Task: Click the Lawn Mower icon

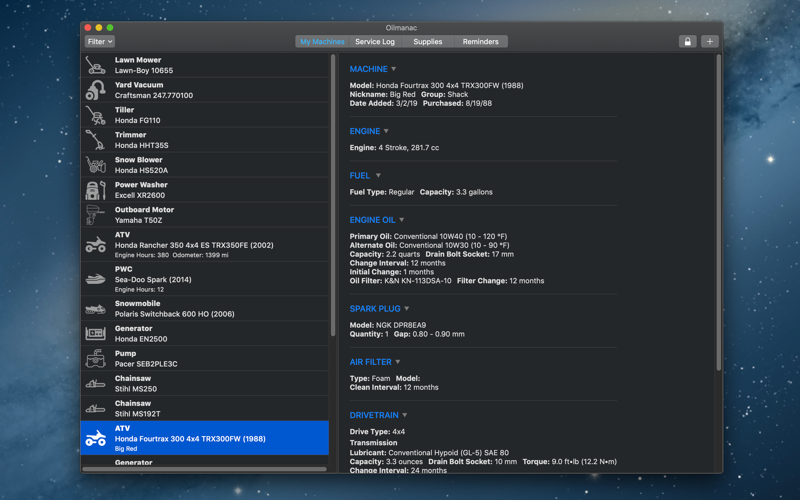Action: coord(96,66)
